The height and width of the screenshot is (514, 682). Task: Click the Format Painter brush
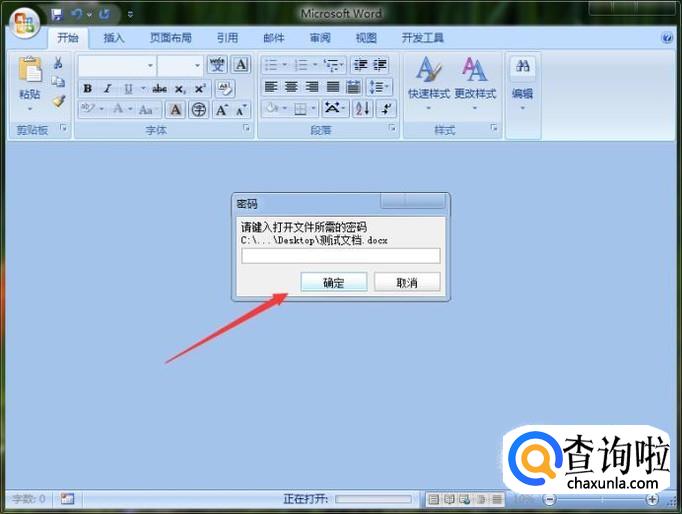pyautogui.click(x=58, y=101)
